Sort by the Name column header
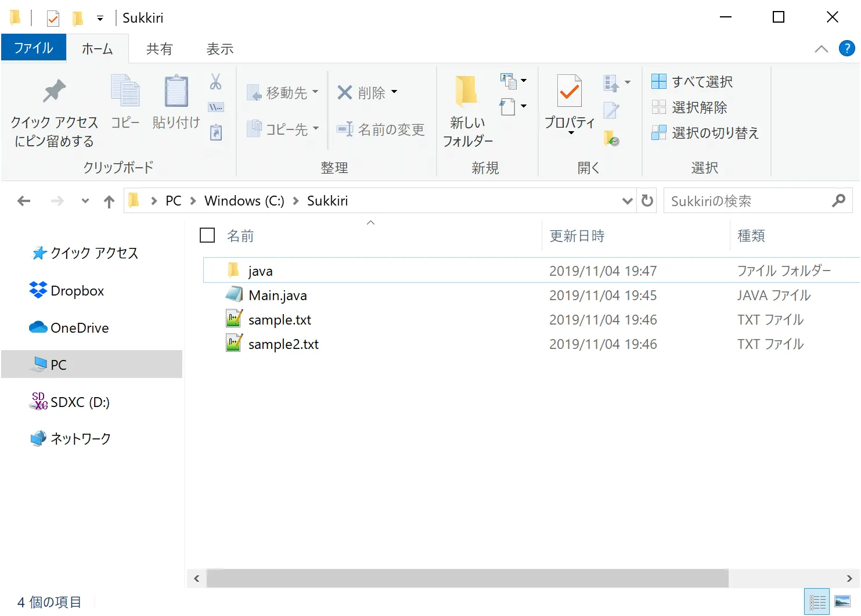This screenshot has height=616, width=861. pos(240,236)
